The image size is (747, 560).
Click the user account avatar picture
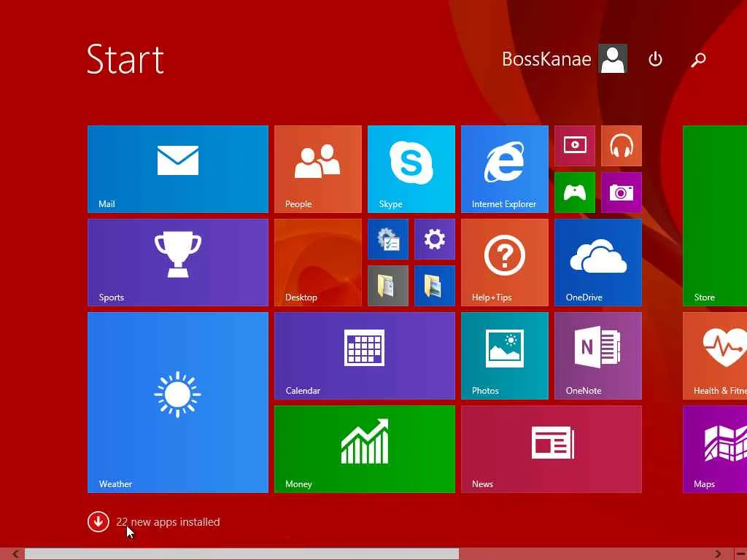613,58
